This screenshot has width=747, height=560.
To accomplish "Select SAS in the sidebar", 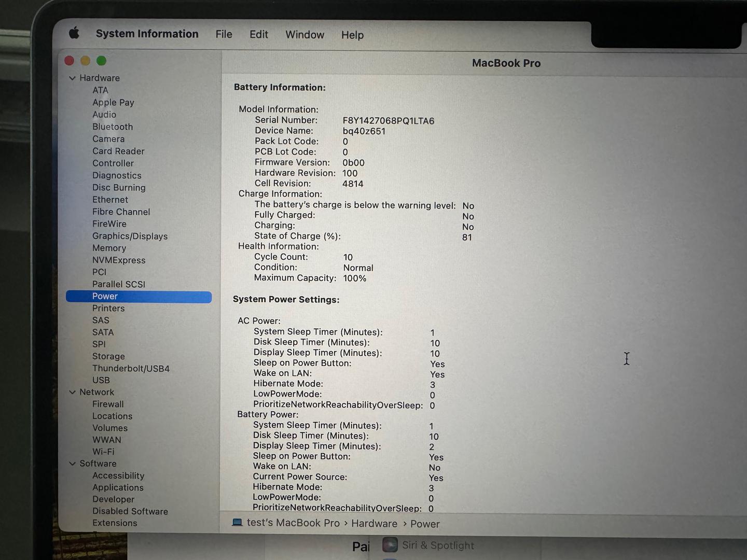I will click(101, 320).
